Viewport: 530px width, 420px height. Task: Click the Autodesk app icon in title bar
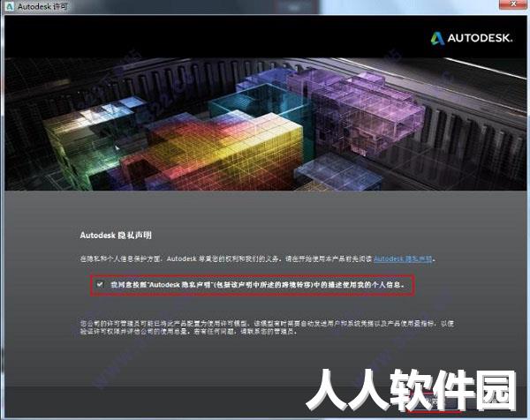tap(10, 6)
